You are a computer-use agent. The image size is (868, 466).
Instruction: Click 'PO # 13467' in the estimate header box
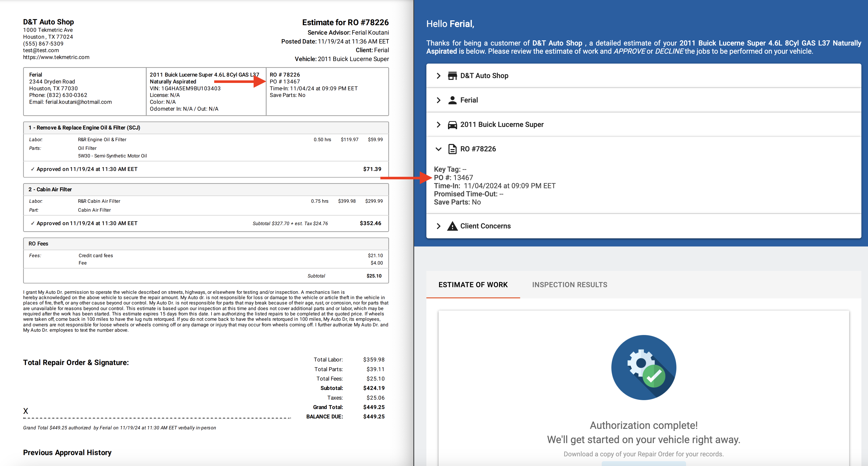(285, 82)
